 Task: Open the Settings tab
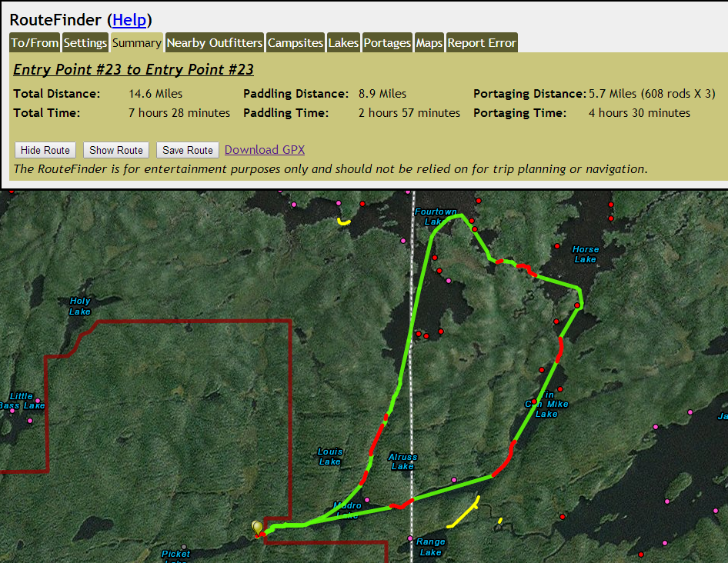(x=85, y=43)
